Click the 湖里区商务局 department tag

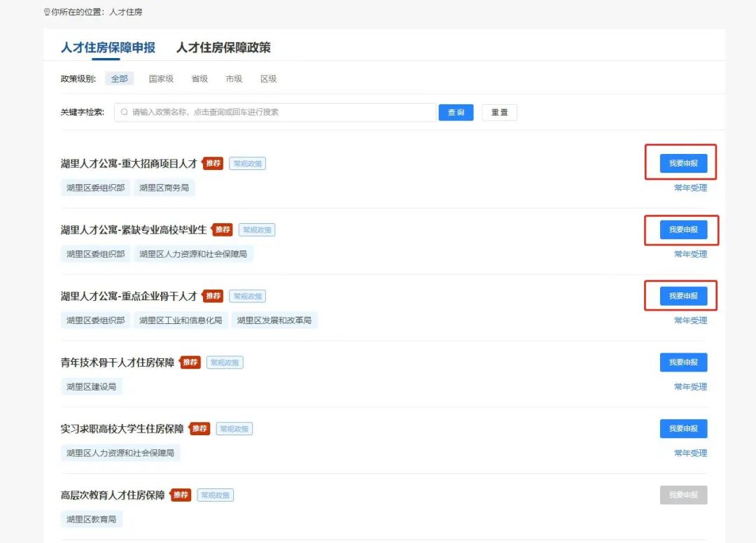(164, 188)
